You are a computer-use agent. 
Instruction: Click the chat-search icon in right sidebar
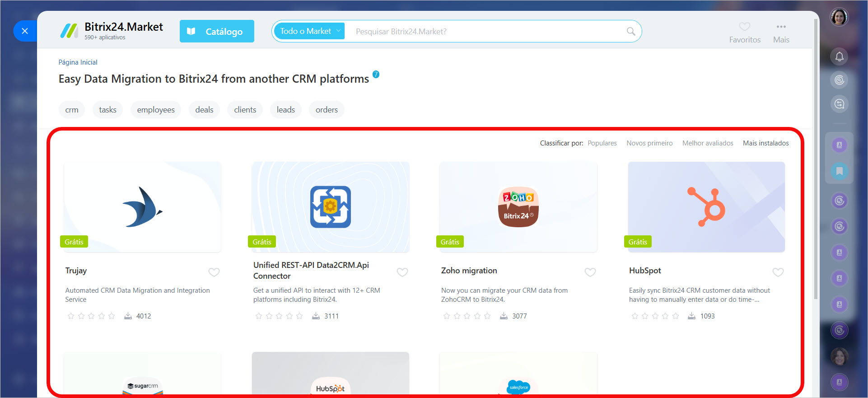[839, 104]
